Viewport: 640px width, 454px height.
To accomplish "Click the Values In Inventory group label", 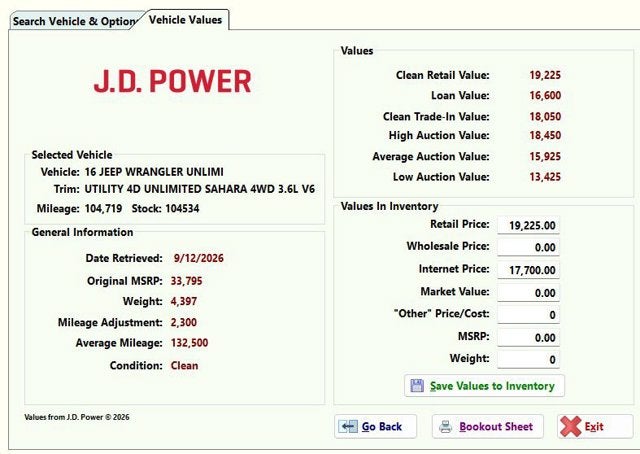I will point(389,207).
